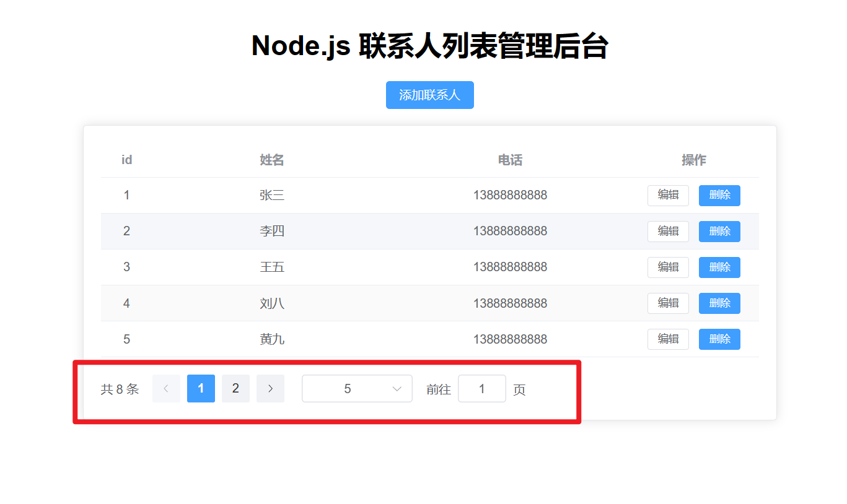The image size is (847, 504).
Task: Select the name cell 黄九
Action: pyautogui.click(x=272, y=339)
